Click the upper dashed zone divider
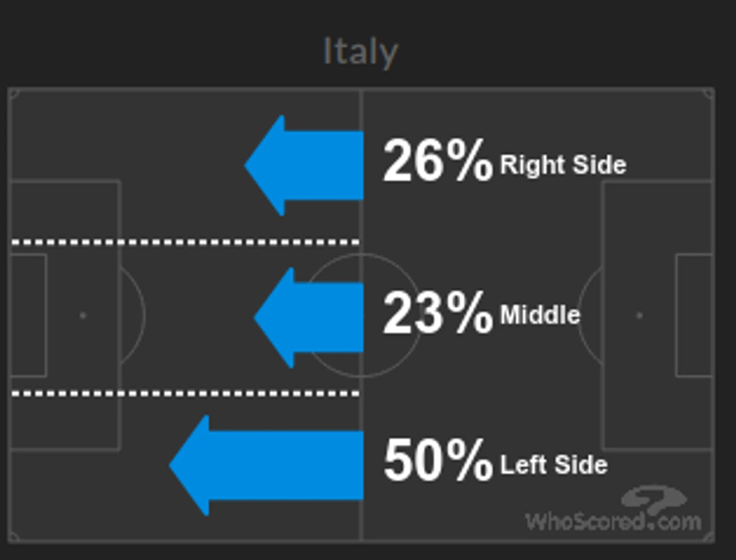Image resolution: width=736 pixels, height=560 pixels. [x=185, y=242]
